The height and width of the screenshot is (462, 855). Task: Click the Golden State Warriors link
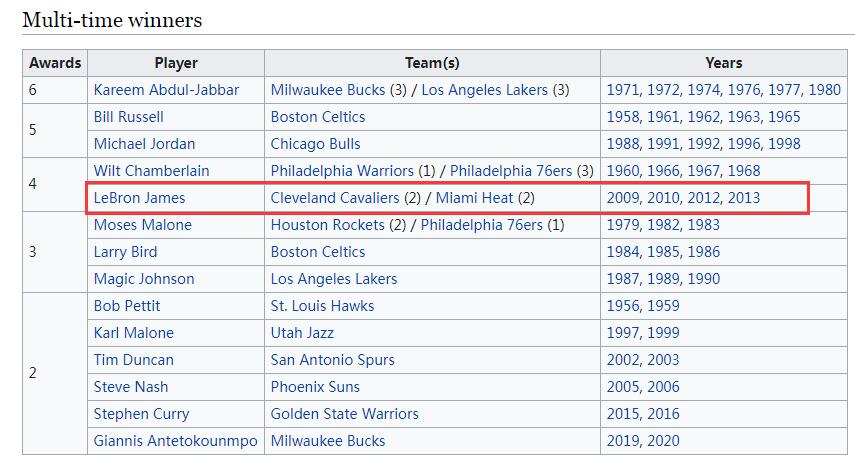coord(344,414)
